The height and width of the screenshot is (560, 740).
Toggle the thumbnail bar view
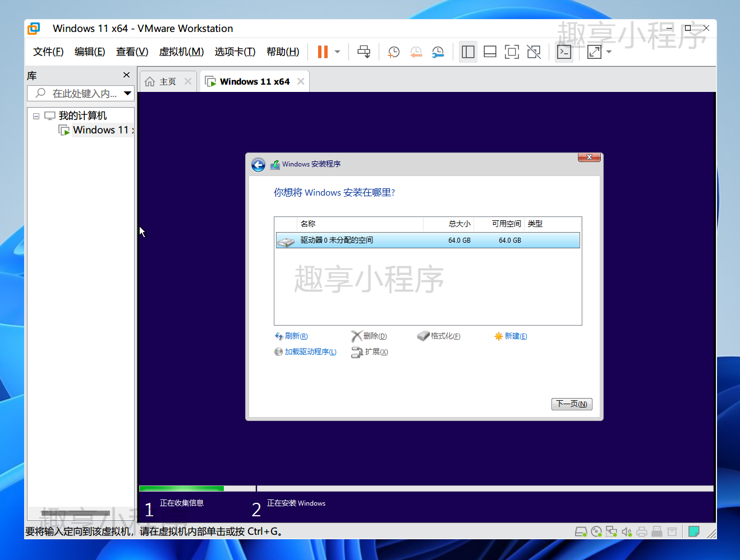pos(490,52)
